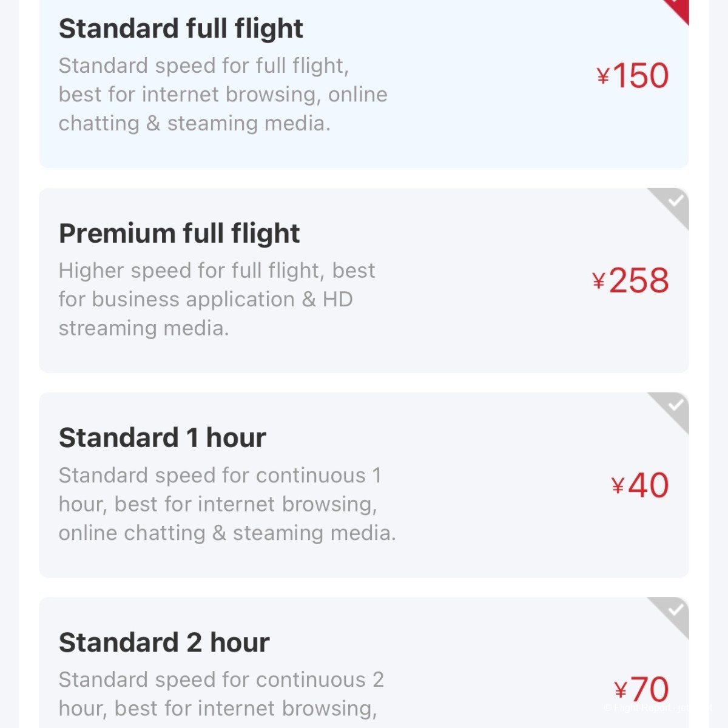
Task: Click the Standard 2 hour description text
Action: [221, 694]
